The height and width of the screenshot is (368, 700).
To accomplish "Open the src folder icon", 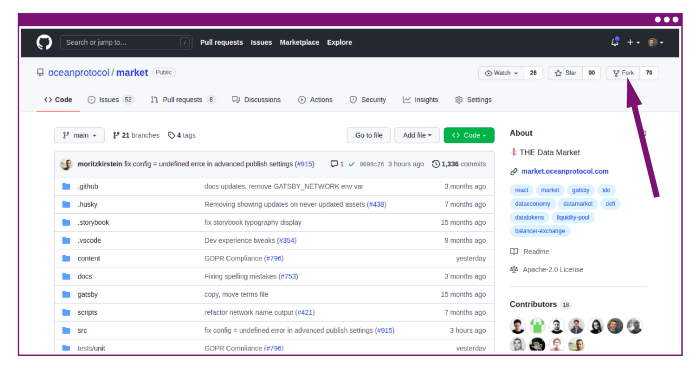I will [66, 330].
